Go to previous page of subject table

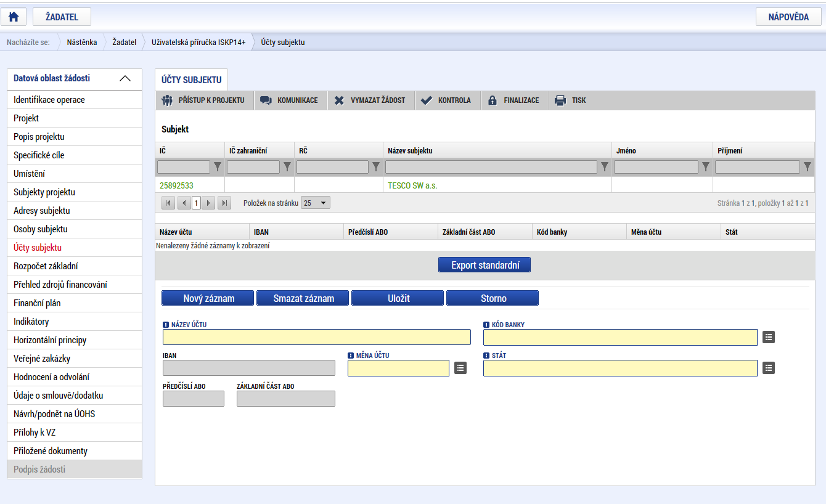pyautogui.click(x=184, y=203)
